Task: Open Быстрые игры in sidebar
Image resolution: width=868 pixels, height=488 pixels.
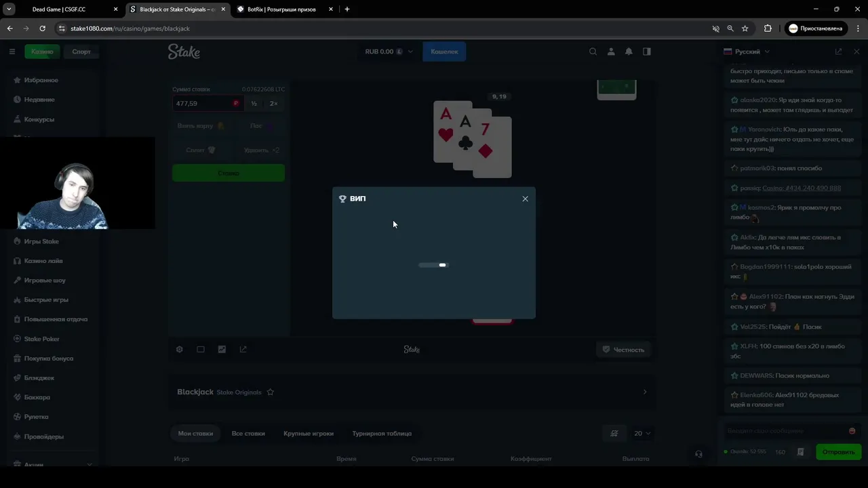Action: [x=46, y=300]
